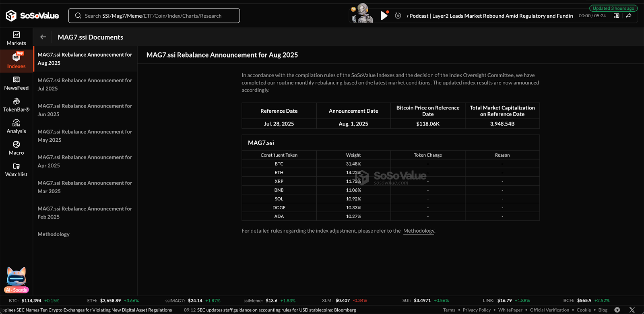Select Rebalance Announcement for Aug 2025
Viewport: 644px width, 314px height.
[x=85, y=59]
